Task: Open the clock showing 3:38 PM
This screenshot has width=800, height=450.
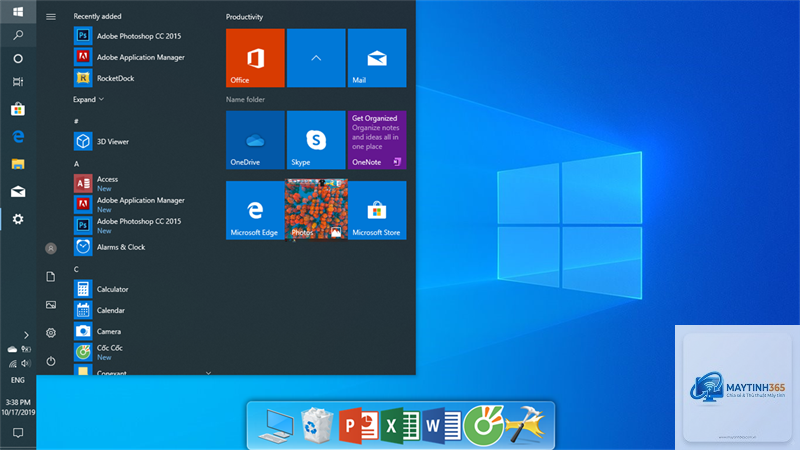Action: [x=18, y=407]
